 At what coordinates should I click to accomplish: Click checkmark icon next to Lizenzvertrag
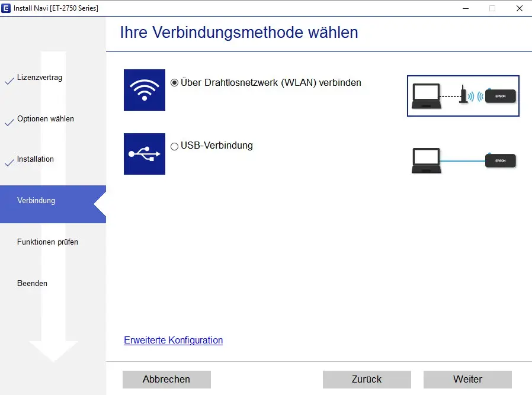pyautogui.click(x=9, y=81)
